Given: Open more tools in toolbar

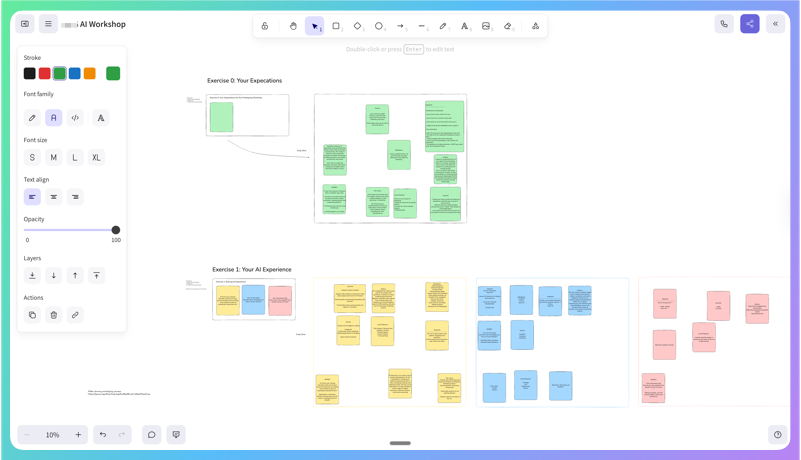Looking at the screenshot, I should [x=535, y=26].
